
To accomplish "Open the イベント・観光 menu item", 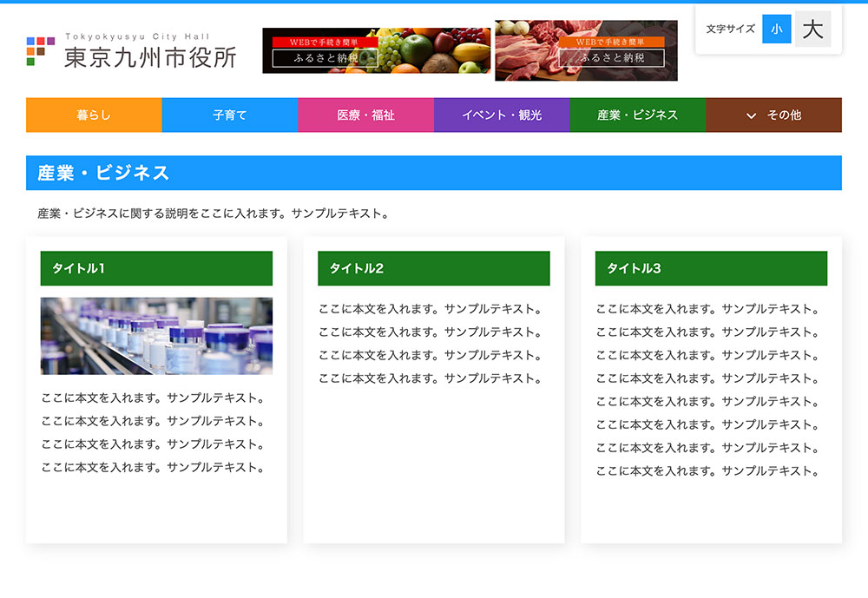I will 502,115.
